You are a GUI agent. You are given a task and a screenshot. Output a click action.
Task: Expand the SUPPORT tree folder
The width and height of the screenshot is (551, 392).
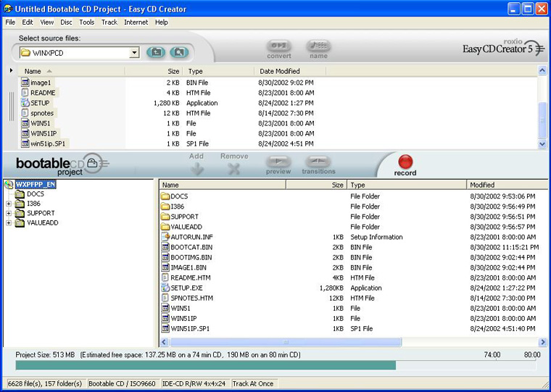click(9, 213)
